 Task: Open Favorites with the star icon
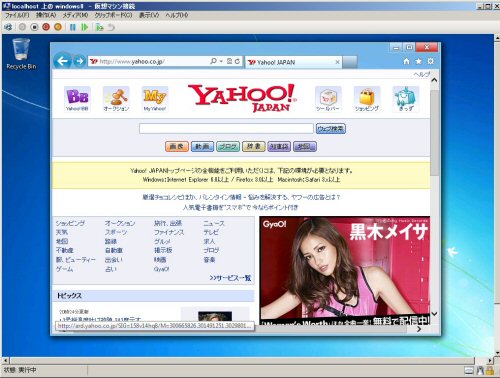(x=418, y=61)
